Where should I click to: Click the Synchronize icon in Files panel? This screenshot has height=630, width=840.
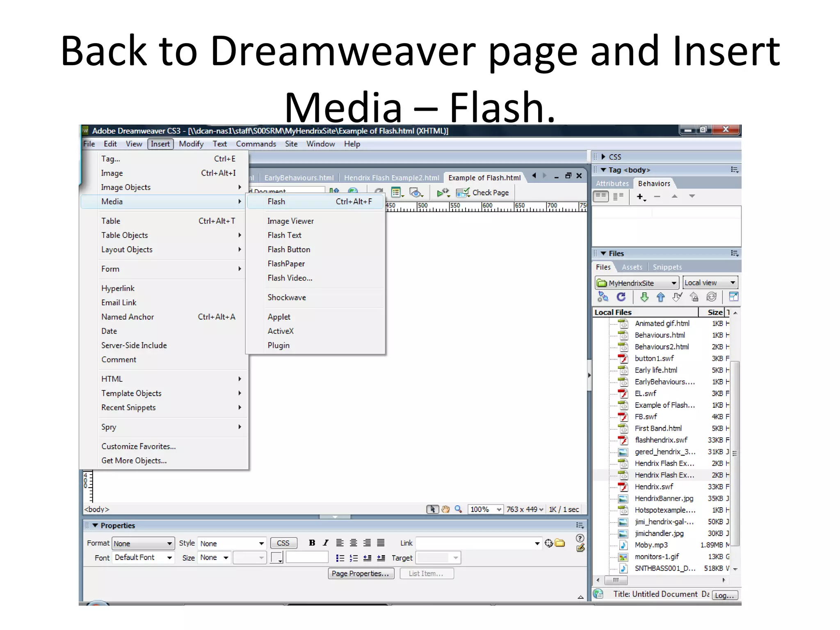click(x=712, y=297)
